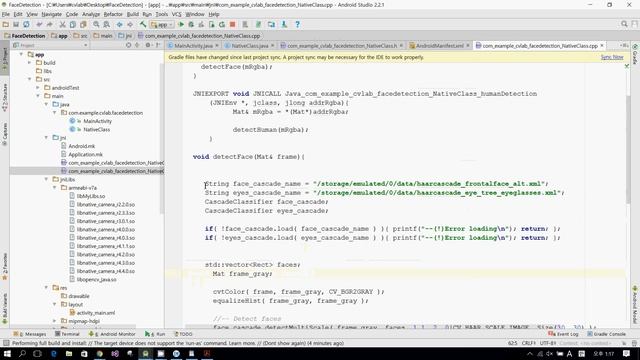
Task: Collapse the jni folder node
Action: tap(46, 138)
